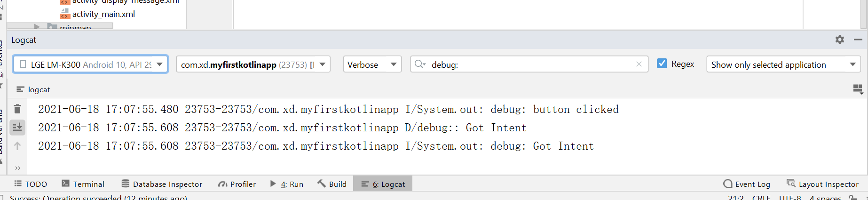868x200 pixels.
Task: Open the Build tool window tab
Action: click(332, 184)
